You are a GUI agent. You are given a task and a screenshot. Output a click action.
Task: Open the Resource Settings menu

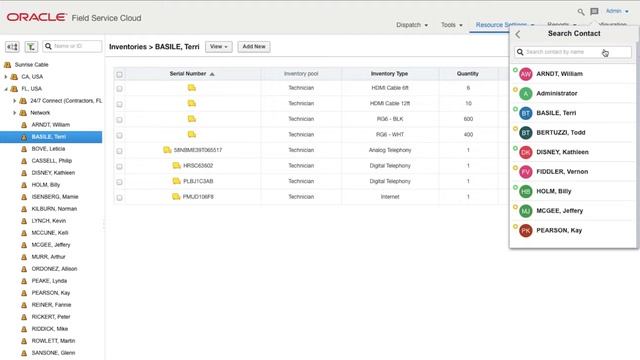pyautogui.click(x=504, y=25)
